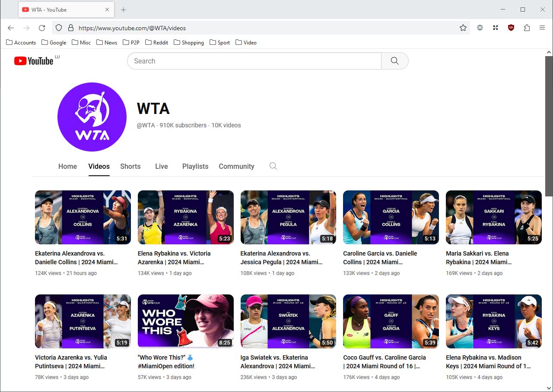Viewport: 553px width, 392px height.
Task: Open the Live tab
Action: pyautogui.click(x=162, y=166)
